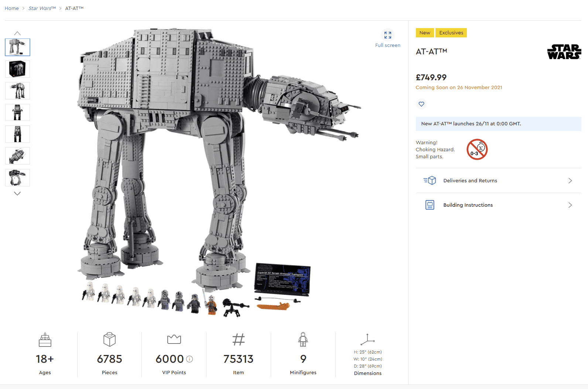The image size is (588, 389).
Task: Select the last visible thumbnail in the gallery
Action: pos(17,178)
